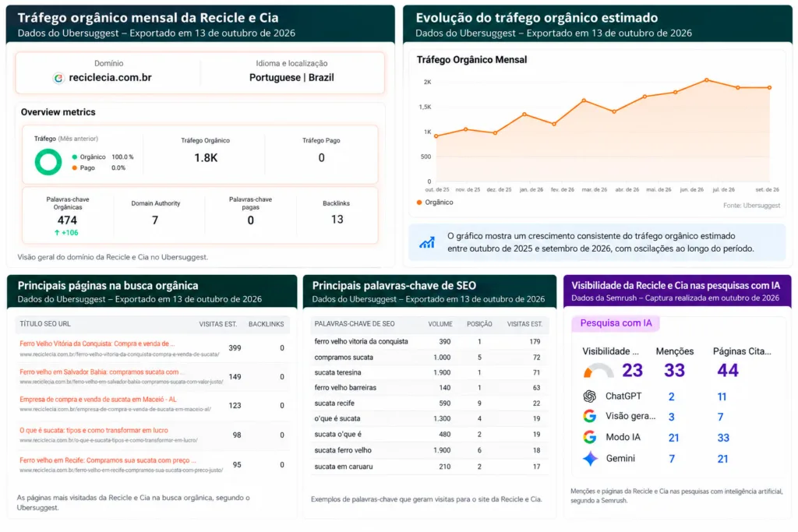The width and height of the screenshot is (798, 532).
Task: Click the Tráfego Pago value 0
Action: coord(321,158)
